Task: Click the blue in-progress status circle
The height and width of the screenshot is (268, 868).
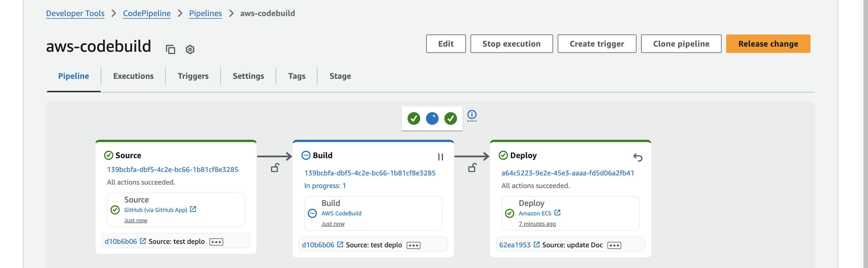Action: coord(432,118)
